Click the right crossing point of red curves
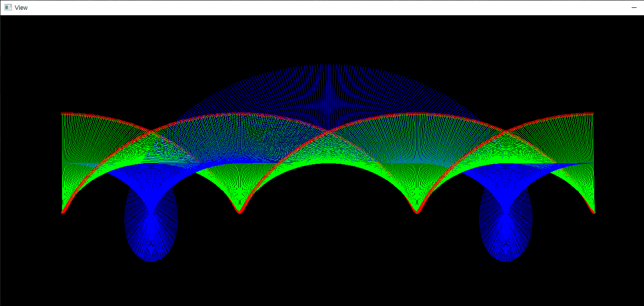 [x=506, y=131]
